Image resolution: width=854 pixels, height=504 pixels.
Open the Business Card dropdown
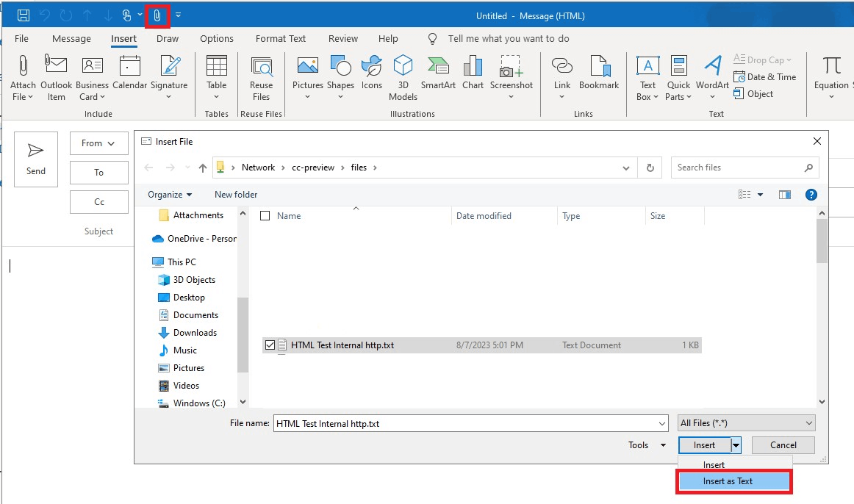[92, 78]
